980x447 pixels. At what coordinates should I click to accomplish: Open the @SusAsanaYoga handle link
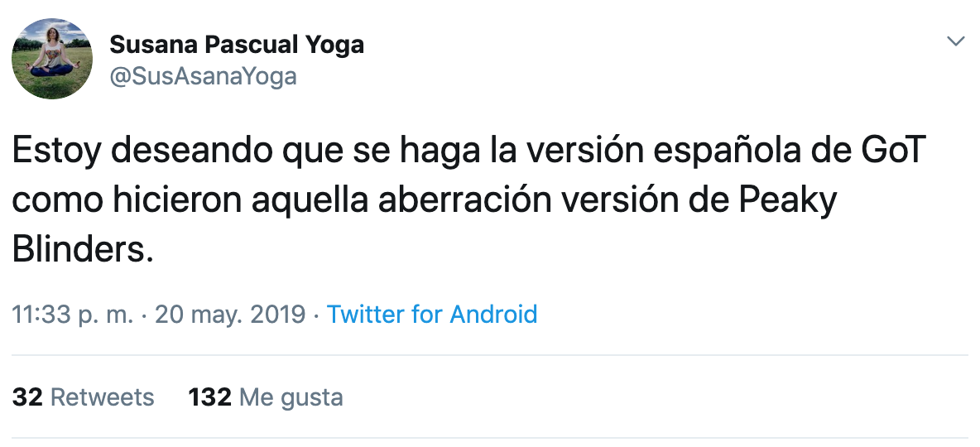coord(203,77)
